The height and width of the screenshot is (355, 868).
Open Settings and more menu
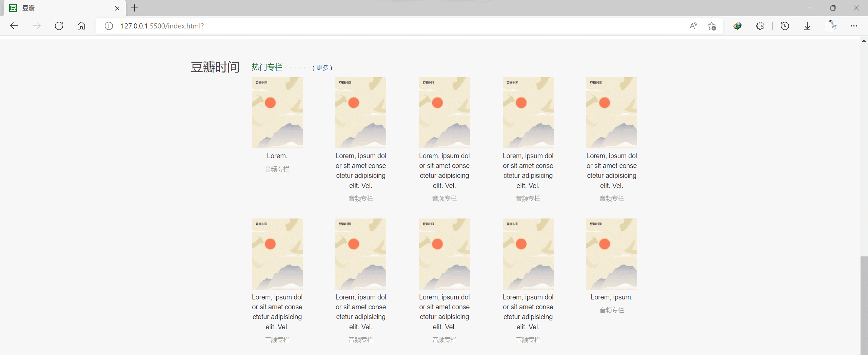point(854,26)
